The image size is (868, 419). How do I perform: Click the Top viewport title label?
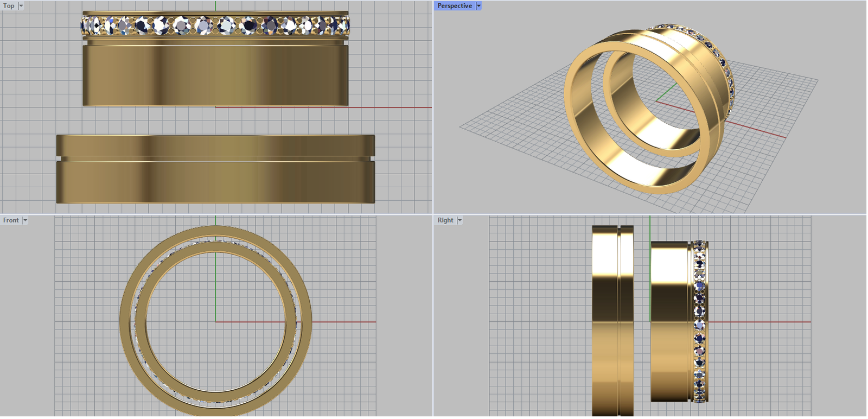tap(9, 6)
